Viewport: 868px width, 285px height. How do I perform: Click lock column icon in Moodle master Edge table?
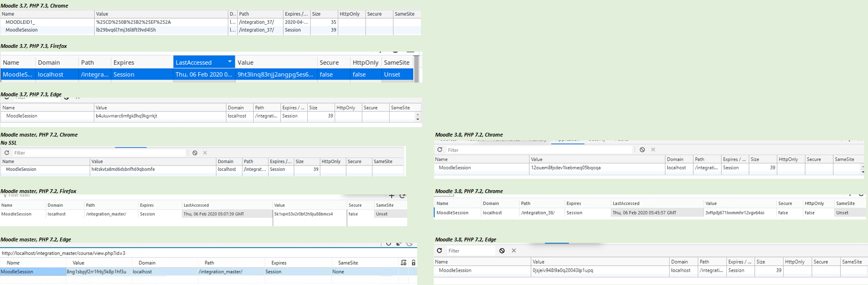(x=413, y=262)
